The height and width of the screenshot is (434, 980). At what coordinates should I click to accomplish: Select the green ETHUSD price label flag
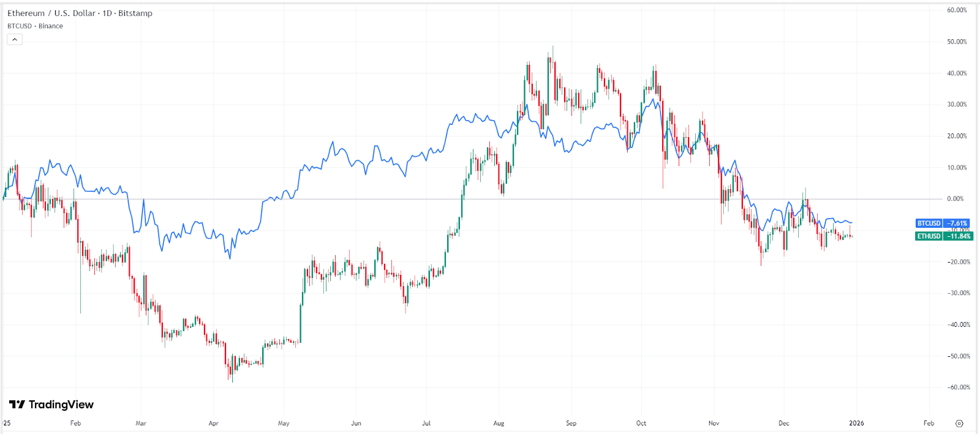[929, 235]
